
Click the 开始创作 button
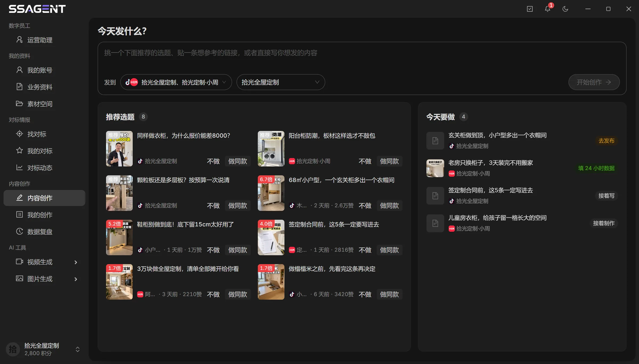click(594, 82)
